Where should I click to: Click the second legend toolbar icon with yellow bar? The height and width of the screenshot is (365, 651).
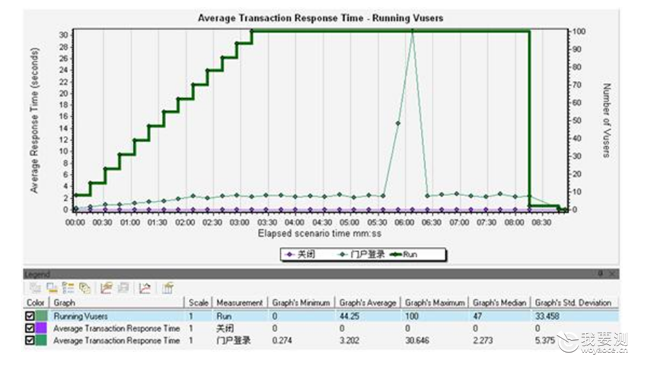(52, 288)
